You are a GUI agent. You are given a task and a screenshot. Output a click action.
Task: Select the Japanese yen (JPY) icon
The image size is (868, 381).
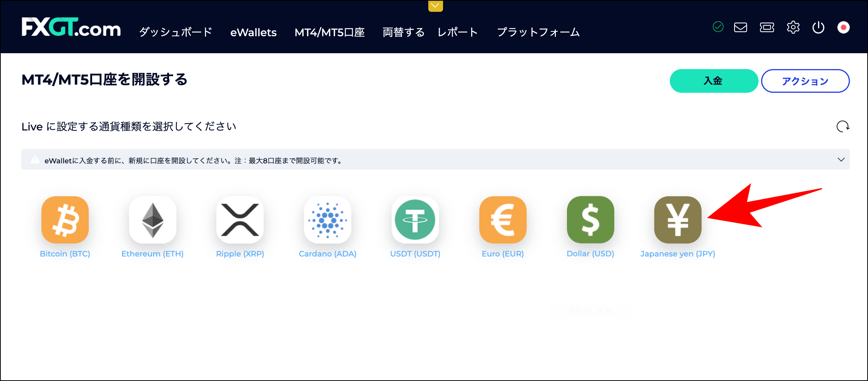point(678,220)
